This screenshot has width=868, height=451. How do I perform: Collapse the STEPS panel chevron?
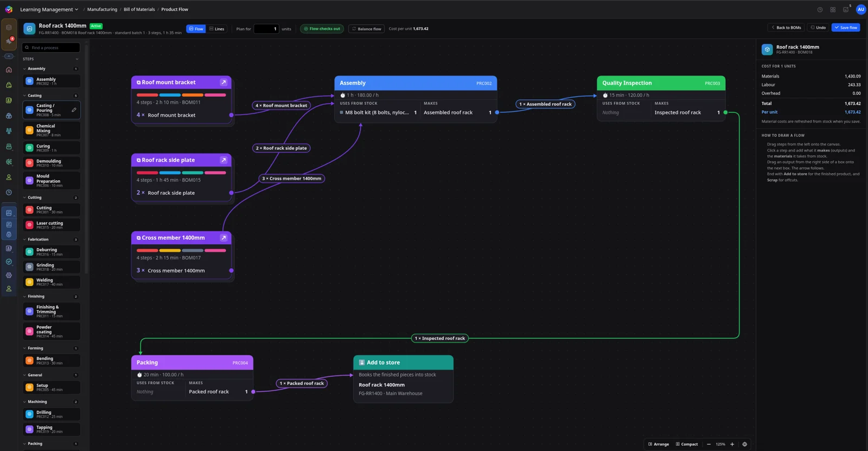(x=77, y=59)
